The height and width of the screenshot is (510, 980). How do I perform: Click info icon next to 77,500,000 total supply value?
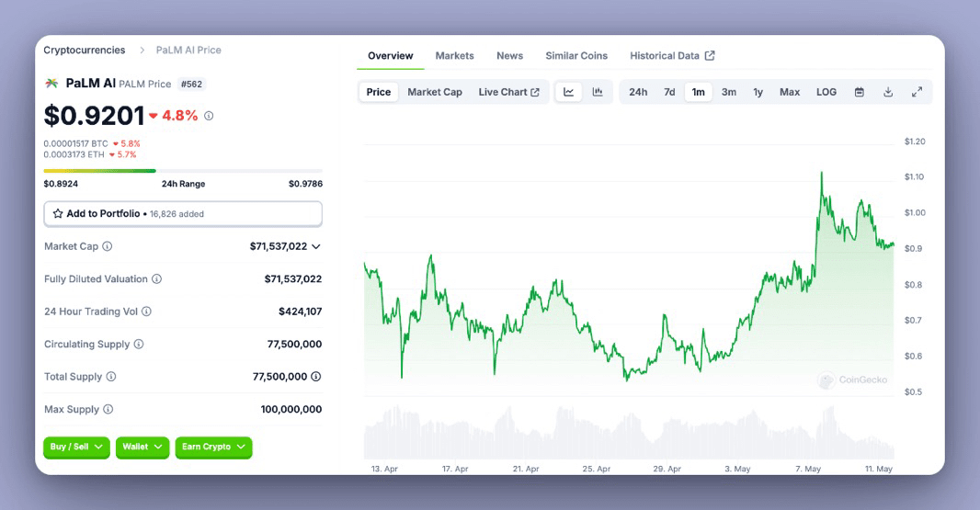click(316, 376)
